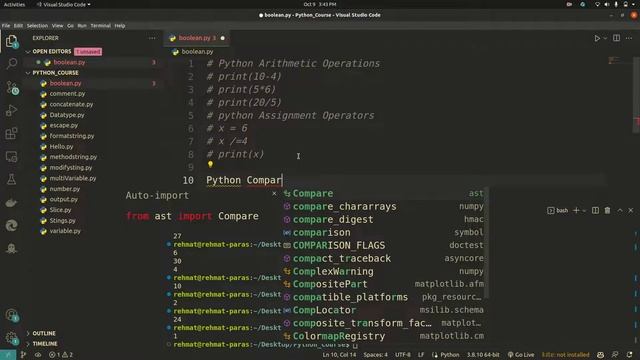Image resolution: width=640 pixels, height=360 pixels.
Task: Expand the Timeline section
Action: [44, 344]
